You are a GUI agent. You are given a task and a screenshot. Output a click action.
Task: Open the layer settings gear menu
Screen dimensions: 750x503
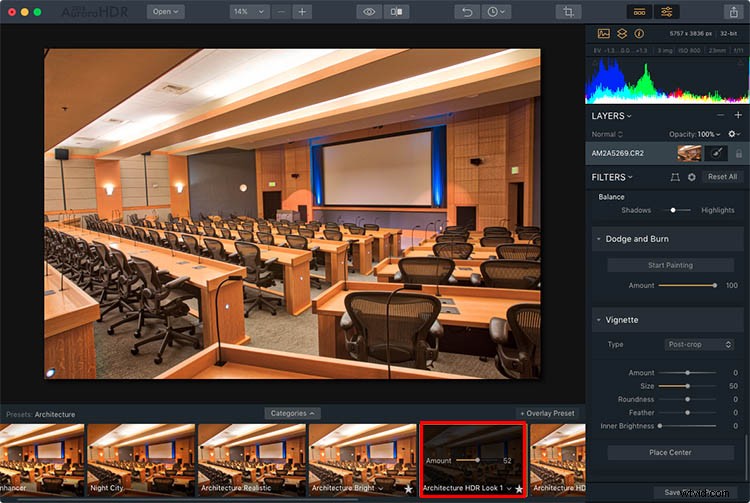tap(734, 134)
